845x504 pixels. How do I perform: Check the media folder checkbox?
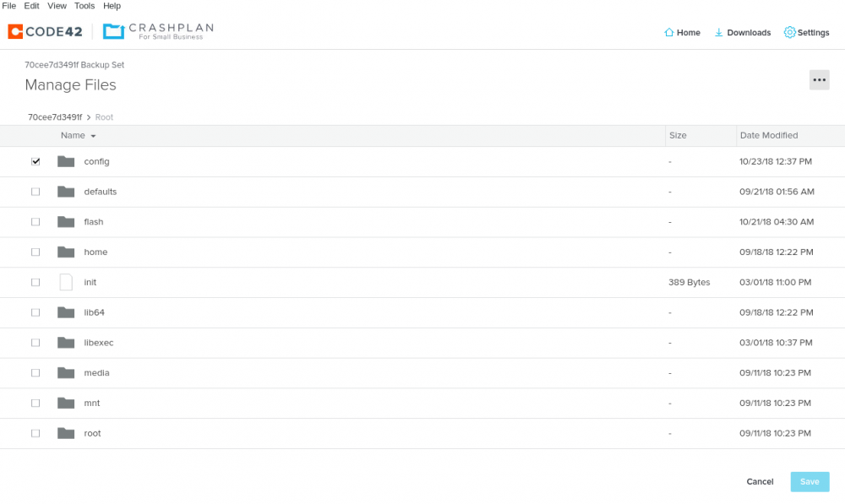tap(35, 372)
